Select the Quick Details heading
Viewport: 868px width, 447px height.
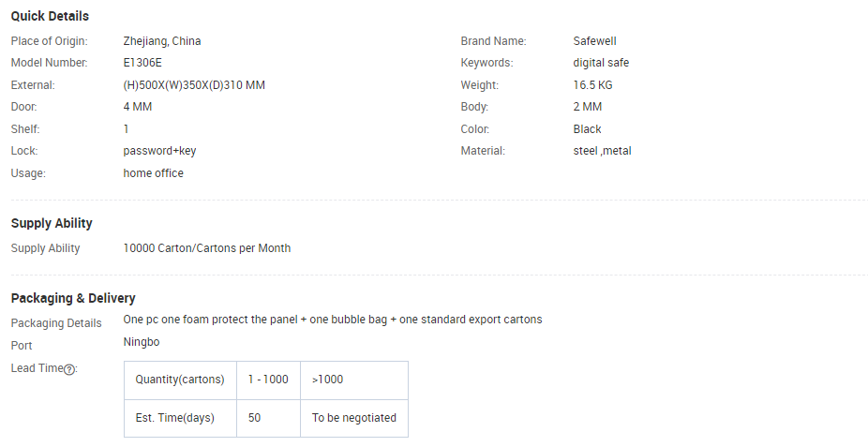click(50, 16)
